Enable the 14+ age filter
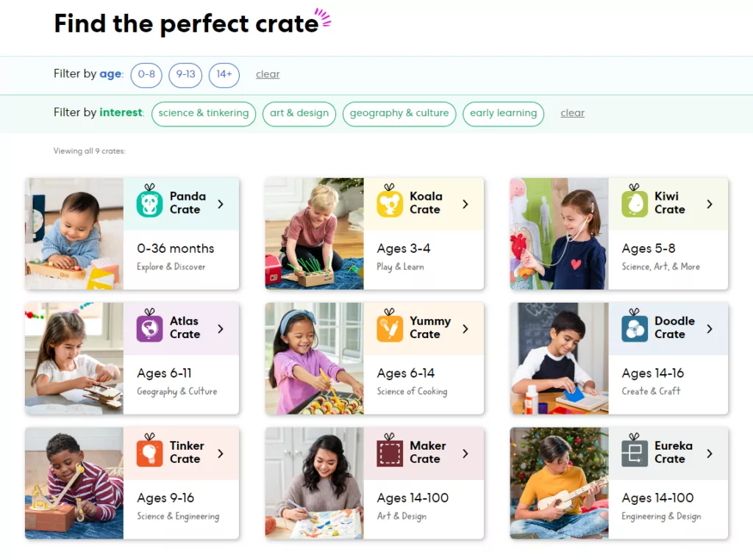 point(224,75)
